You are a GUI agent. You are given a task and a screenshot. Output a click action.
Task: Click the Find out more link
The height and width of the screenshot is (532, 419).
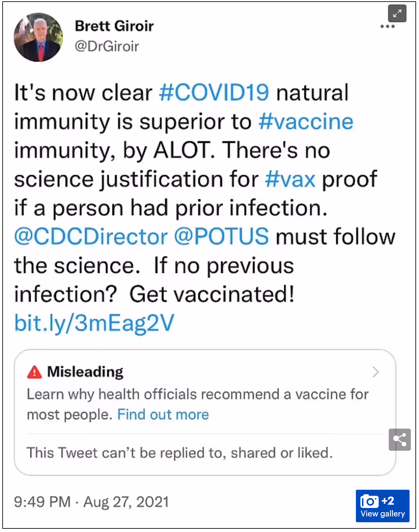coord(163,415)
